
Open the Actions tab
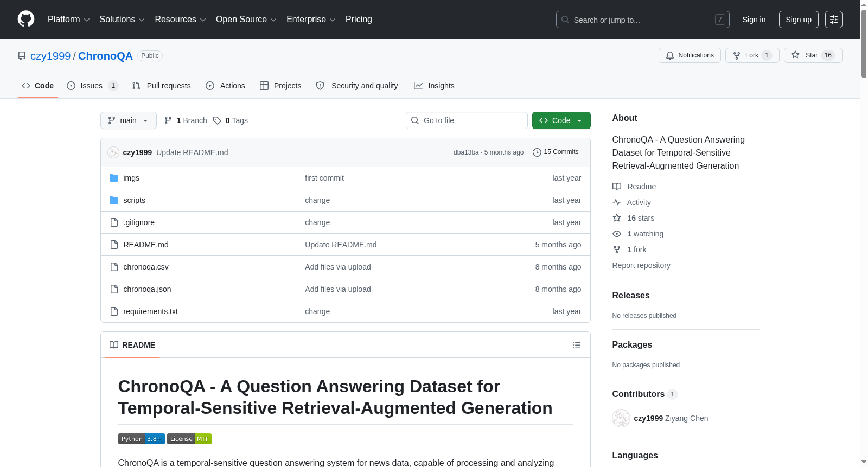pyautogui.click(x=225, y=86)
